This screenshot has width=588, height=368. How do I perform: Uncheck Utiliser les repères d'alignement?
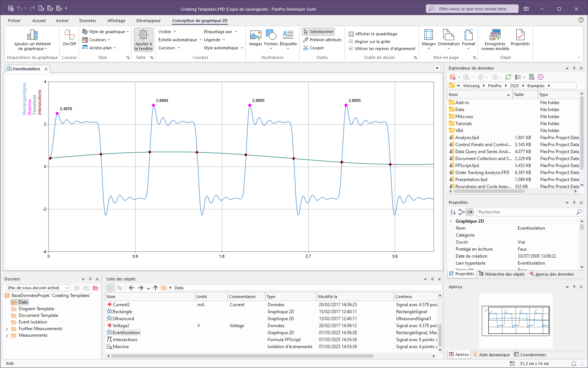(351, 49)
